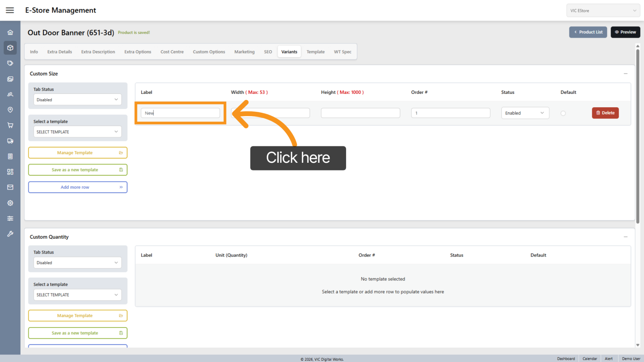Click the red Delete button
This screenshot has width=644, height=362.
605,113
